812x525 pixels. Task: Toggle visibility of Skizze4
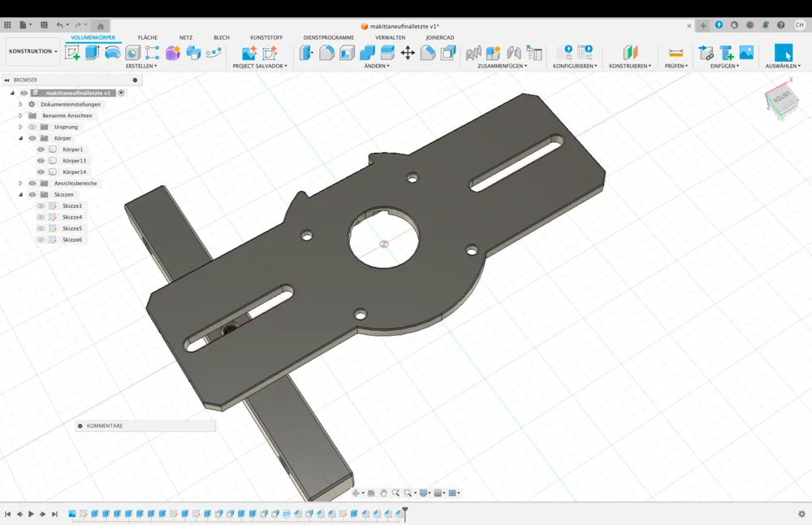41,217
